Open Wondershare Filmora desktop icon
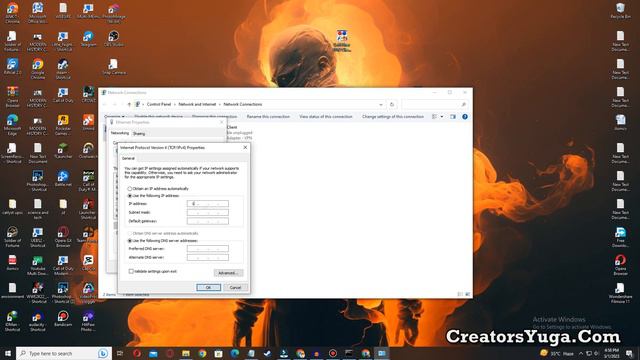This screenshot has height=360, width=640. point(620,293)
